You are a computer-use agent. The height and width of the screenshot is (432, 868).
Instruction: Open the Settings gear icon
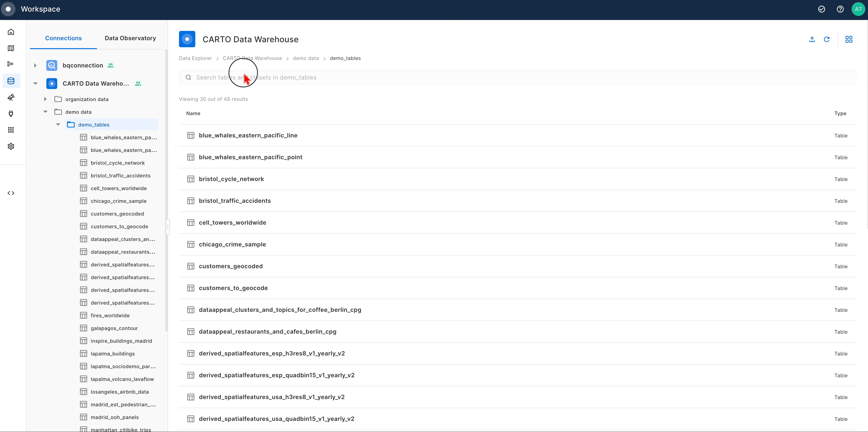11,146
